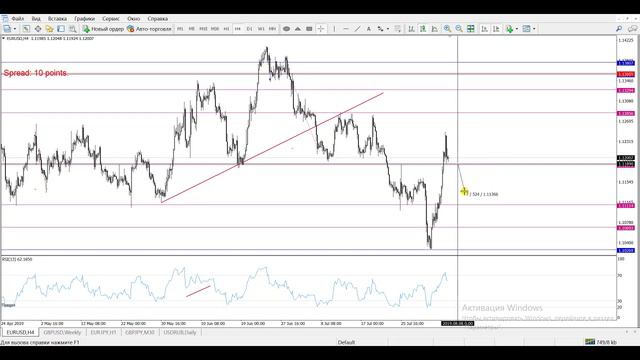The height and width of the screenshot is (360, 640).
Task: Select the short trendline in RSI window
Action: (198, 291)
